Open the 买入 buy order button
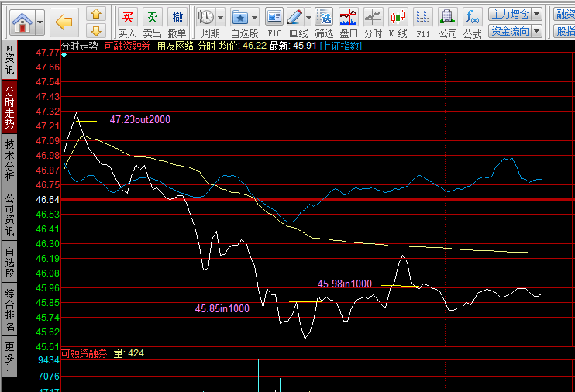Viewport: 575px width, 392px height. tap(128, 22)
